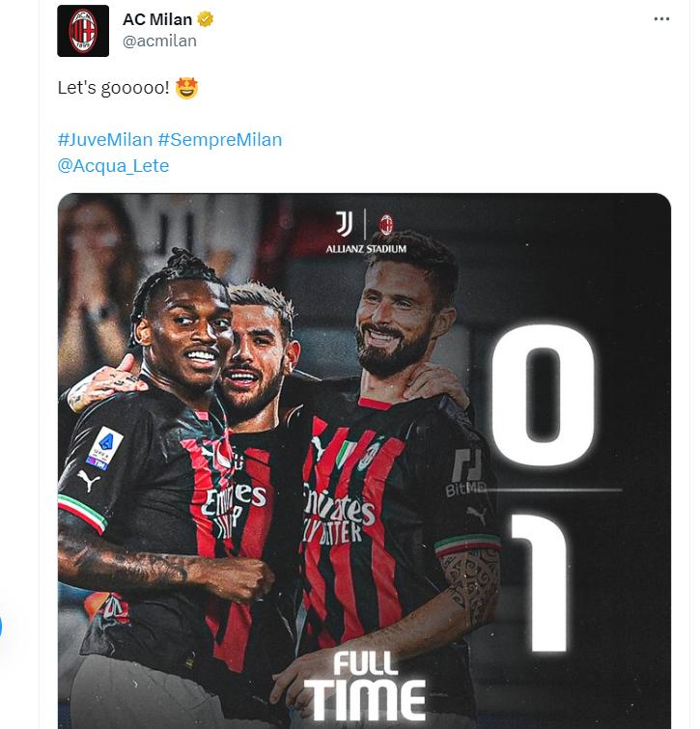Click the AC Milan crest in image header
This screenshot has height=729, width=700.
coord(386,225)
